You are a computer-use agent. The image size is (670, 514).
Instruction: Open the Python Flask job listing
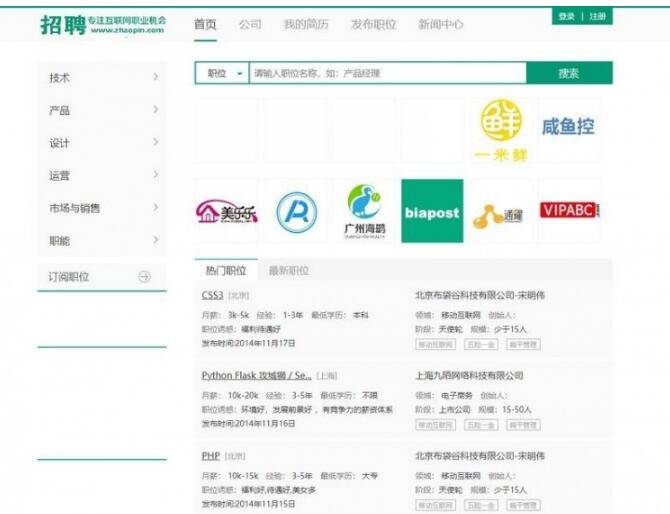[256, 376]
